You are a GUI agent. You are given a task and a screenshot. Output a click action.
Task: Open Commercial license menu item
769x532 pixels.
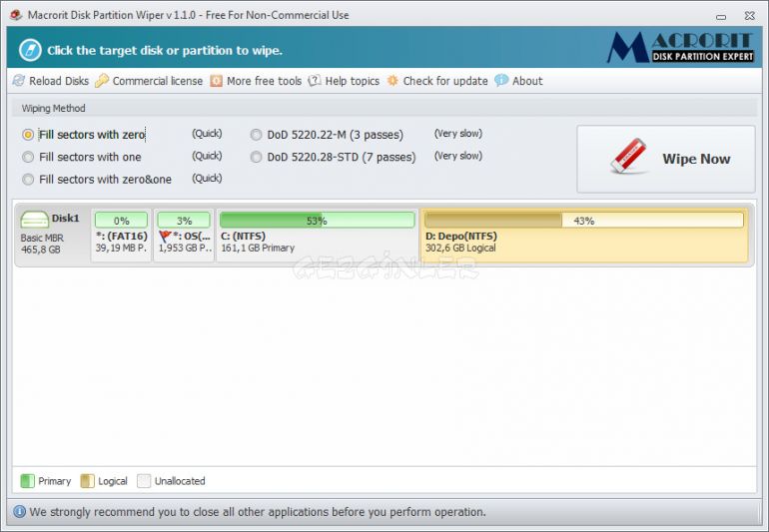pyautogui.click(x=149, y=81)
